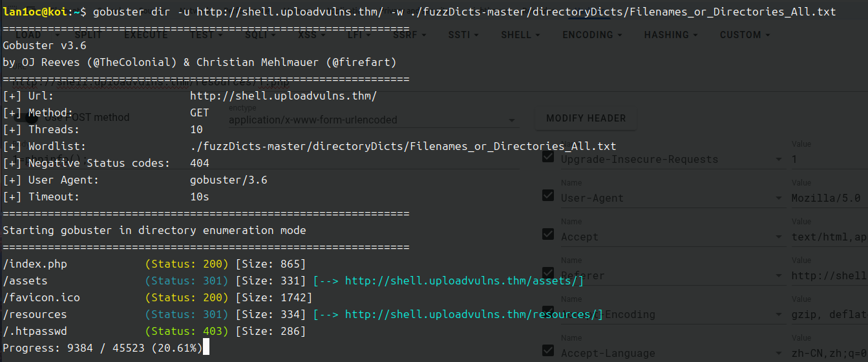Uncheck the Accept-Language header checkbox

pos(548,350)
